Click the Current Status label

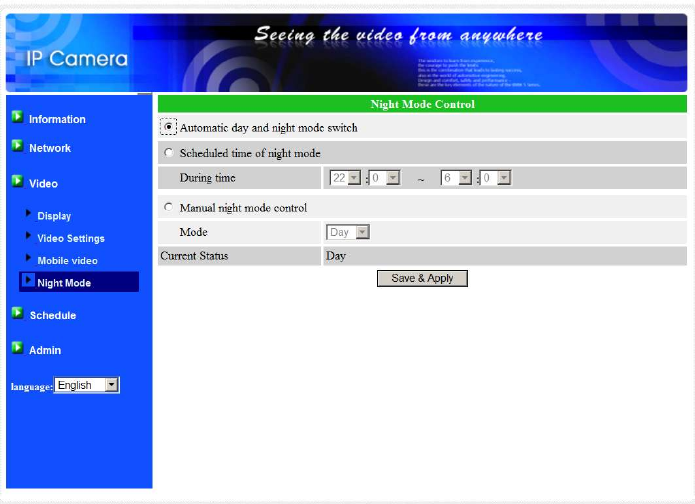194,256
